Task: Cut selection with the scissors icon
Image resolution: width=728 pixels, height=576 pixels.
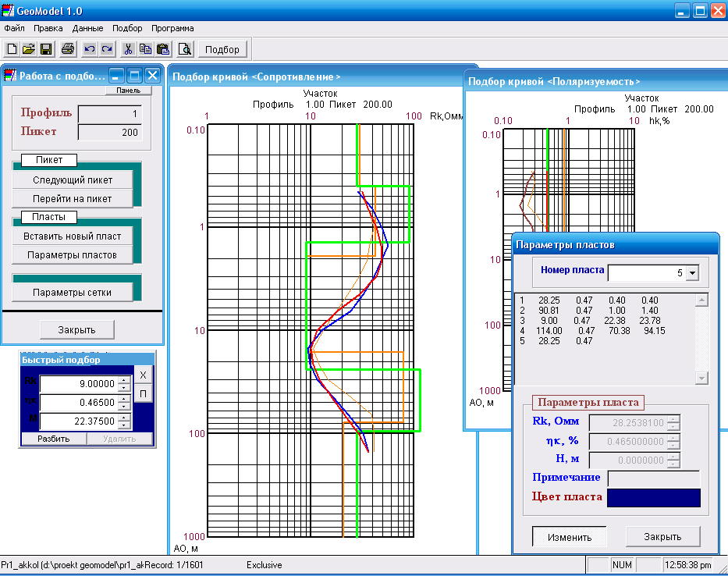Action: point(129,49)
